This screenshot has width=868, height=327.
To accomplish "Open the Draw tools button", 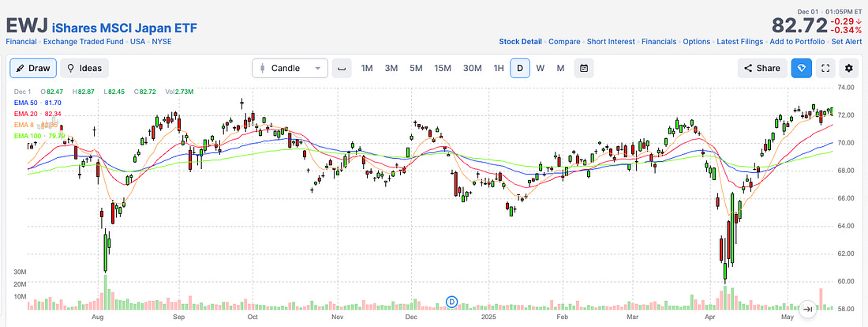I will [33, 68].
